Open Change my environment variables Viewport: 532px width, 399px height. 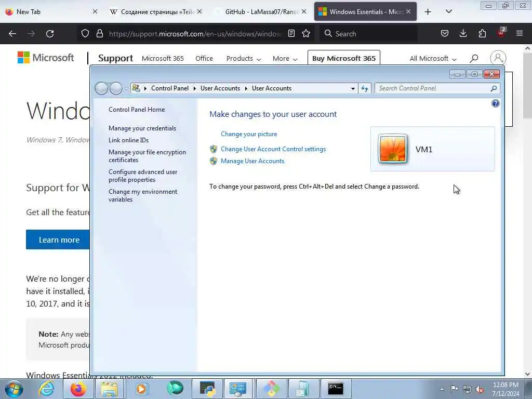click(143, 195)
